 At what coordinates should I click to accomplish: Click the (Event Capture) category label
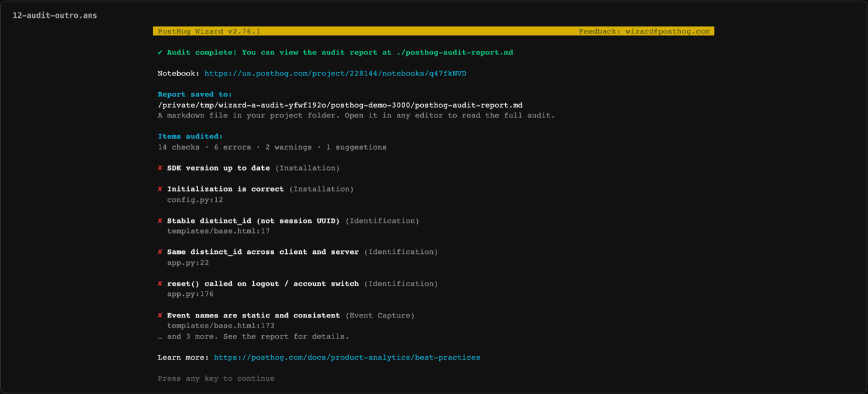pyautogui.click(x=380, y=316)
